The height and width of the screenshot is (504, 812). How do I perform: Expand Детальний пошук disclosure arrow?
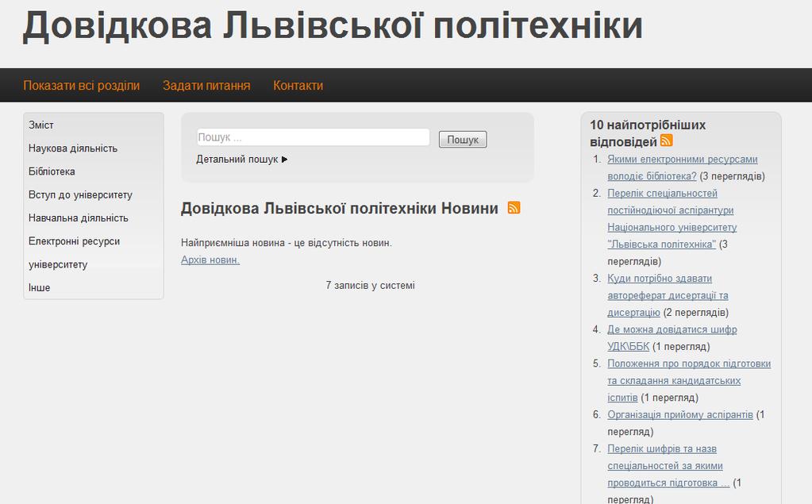284,160
